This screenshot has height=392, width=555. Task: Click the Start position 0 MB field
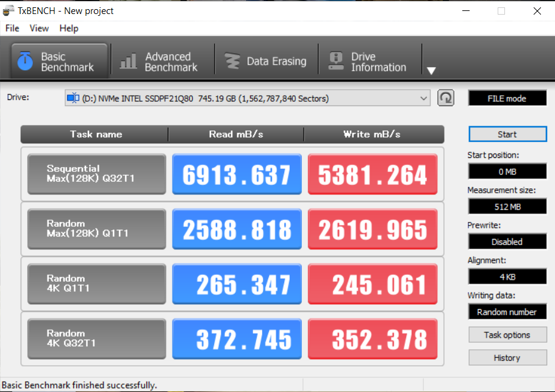pos(507,171)
